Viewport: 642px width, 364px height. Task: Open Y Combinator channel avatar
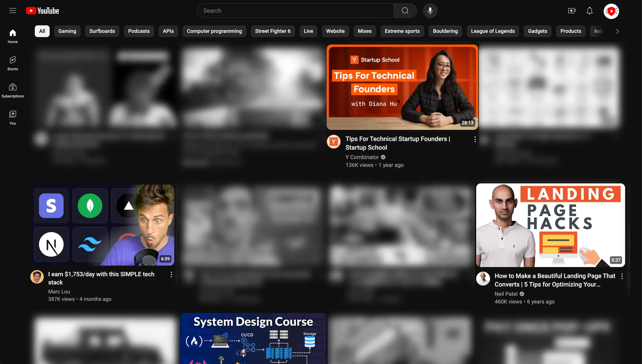click(x=334, y=142)
